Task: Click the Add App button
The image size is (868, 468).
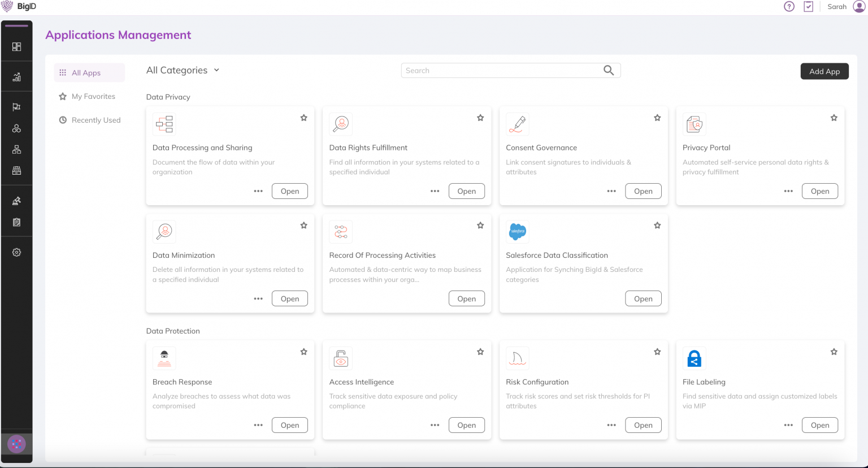Action: 824,71
